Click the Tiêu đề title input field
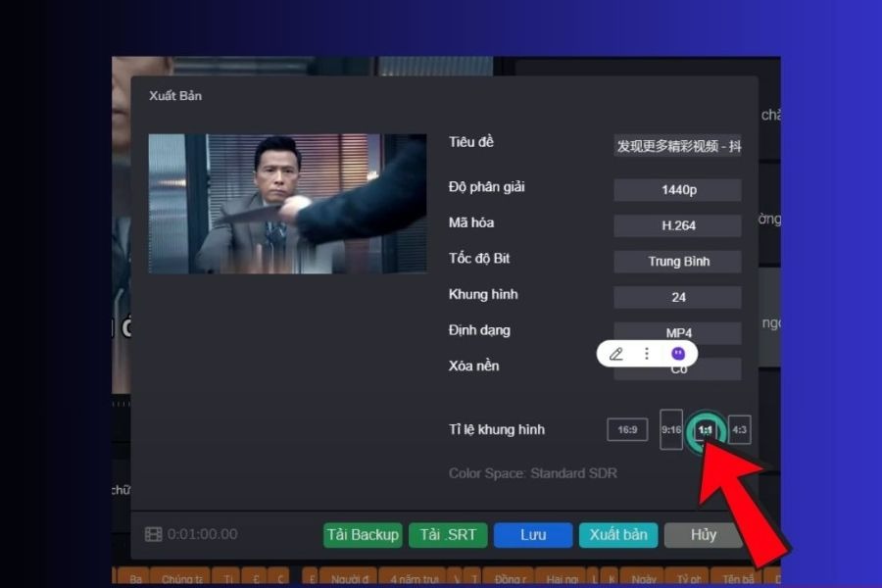882x588 pixels. pyautogui.click(x=677, y=146)
